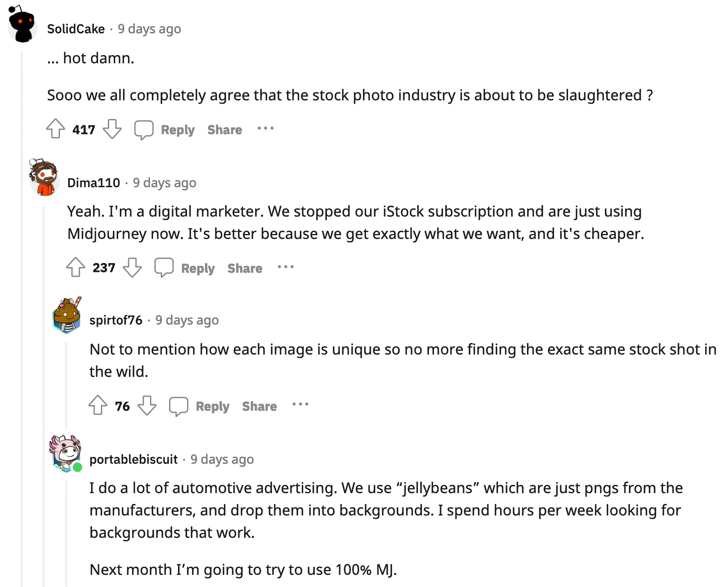The width and height of the screenshot is (728, 587).
Task: Click comment bubble icon under spirtof76's comment
Action: coord(178,406)
